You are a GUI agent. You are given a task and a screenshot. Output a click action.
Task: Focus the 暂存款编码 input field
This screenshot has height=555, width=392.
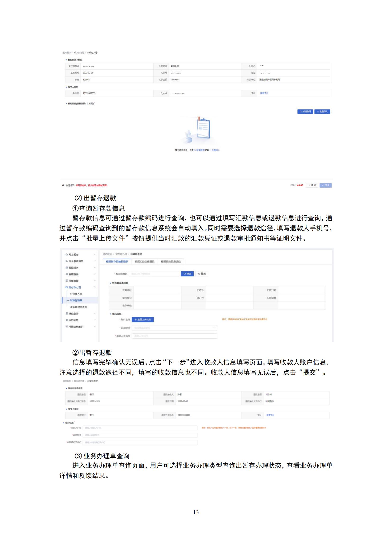[154, 274]
